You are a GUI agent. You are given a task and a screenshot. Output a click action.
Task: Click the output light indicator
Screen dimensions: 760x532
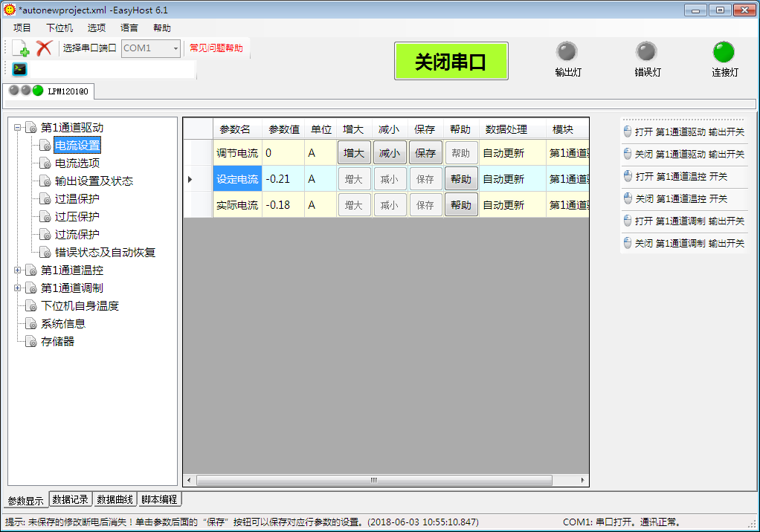point(567,52)
